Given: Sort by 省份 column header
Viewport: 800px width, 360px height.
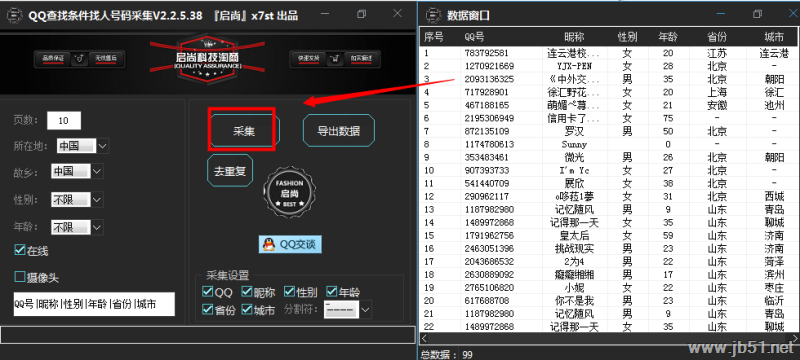Looking at the screenshot, I should (x=717, y=37).
